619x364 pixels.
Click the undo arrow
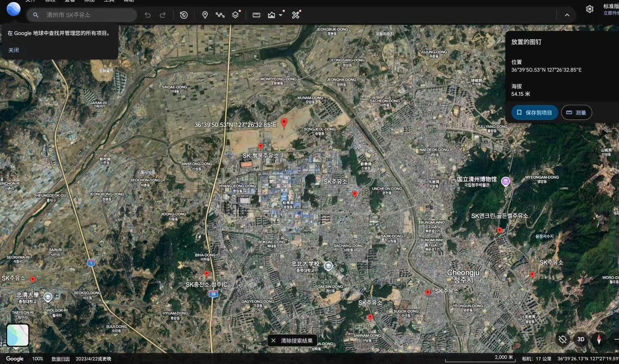tap(147, 15)
